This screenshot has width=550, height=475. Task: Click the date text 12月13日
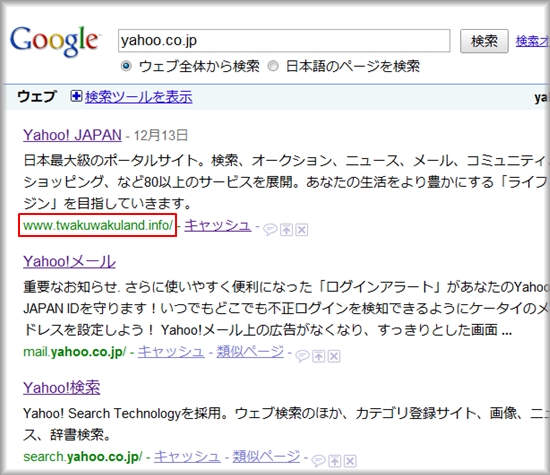point(161,135)
